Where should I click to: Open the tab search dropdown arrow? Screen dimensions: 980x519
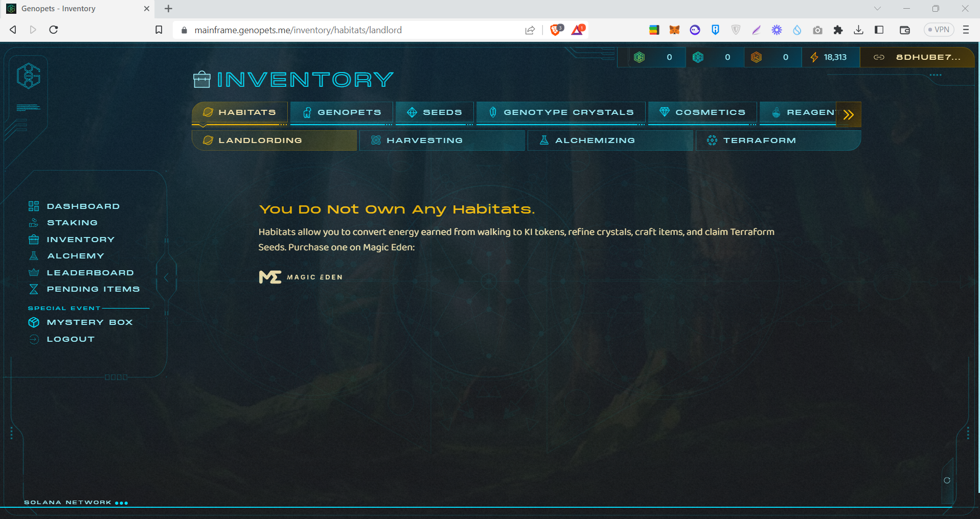tap(877, 9)
